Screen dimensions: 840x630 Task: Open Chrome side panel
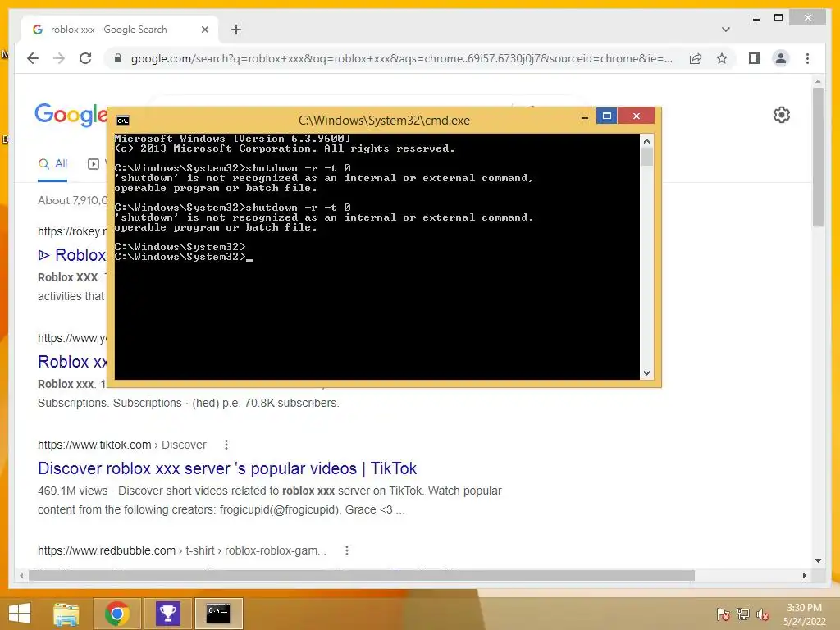pos(755,58)
